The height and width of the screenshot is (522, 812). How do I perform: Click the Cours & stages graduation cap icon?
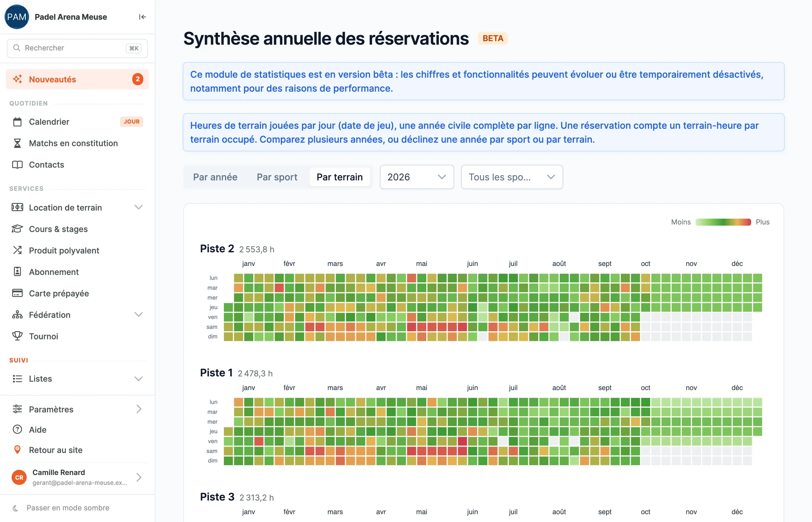pos(17,229)
